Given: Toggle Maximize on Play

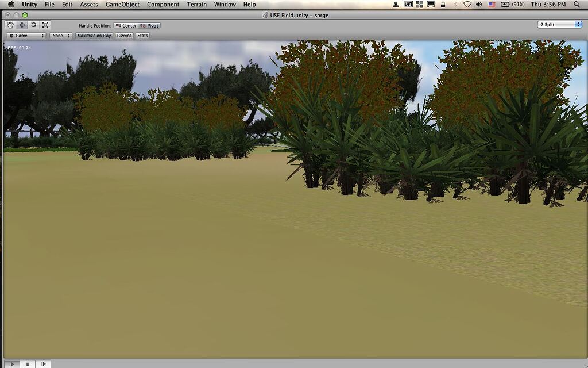Looking at the screenshot, I should (x=94, y=35).
